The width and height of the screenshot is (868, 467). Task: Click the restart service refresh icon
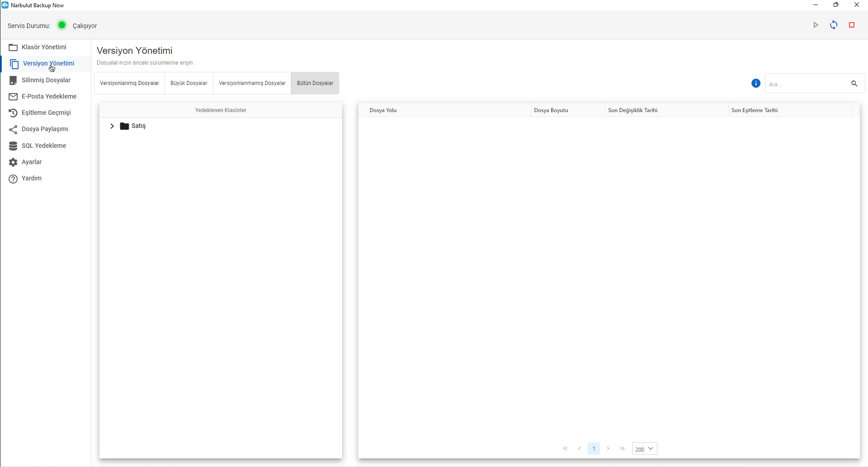[834, 25]
